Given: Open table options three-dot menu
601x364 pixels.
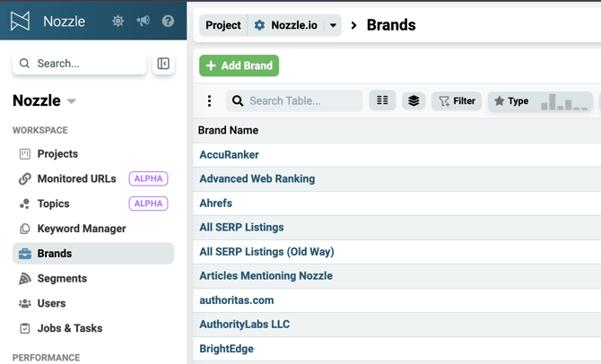Looking at the screenshot, I should tap(209, 100).
